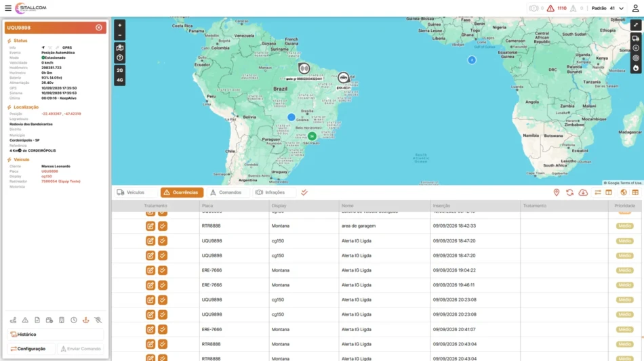Toggle the concentric rings geofence map option
The image size is (644, 361).
click(x=635, y=58)
